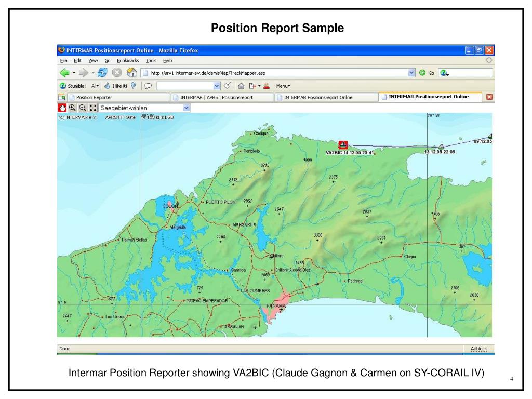Click the VA2BIC red boat marker
The width and height of the screenshot is (532, 399).
point(343,145)
